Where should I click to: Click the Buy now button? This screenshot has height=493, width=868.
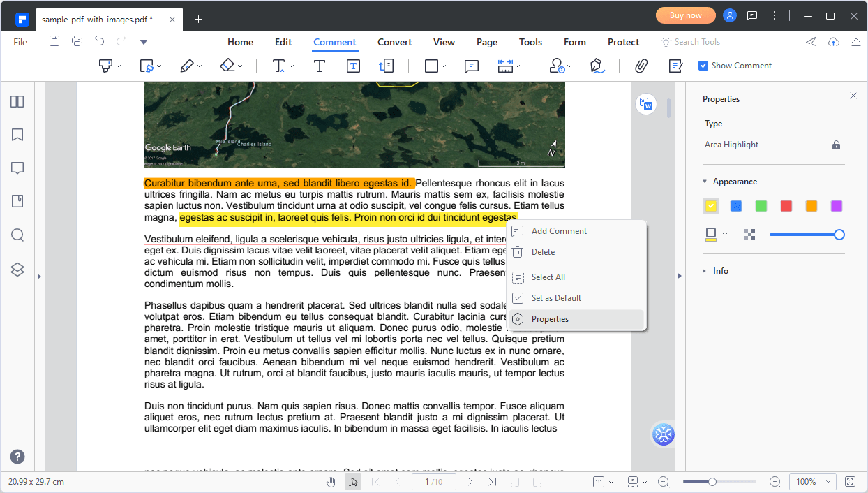(x=686, y=15)
